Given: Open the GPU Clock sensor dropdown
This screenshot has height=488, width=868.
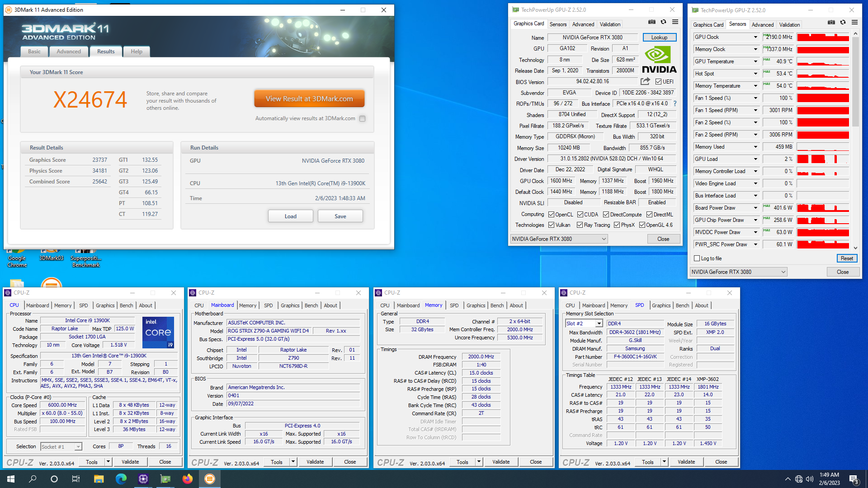Looking at the screenshot, I should pos(755,37).
